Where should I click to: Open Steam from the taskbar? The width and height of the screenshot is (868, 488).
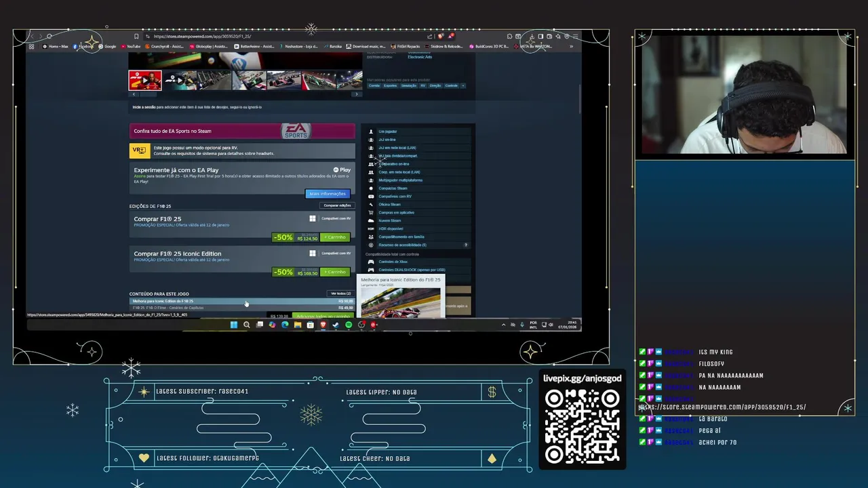coord(336,325)
